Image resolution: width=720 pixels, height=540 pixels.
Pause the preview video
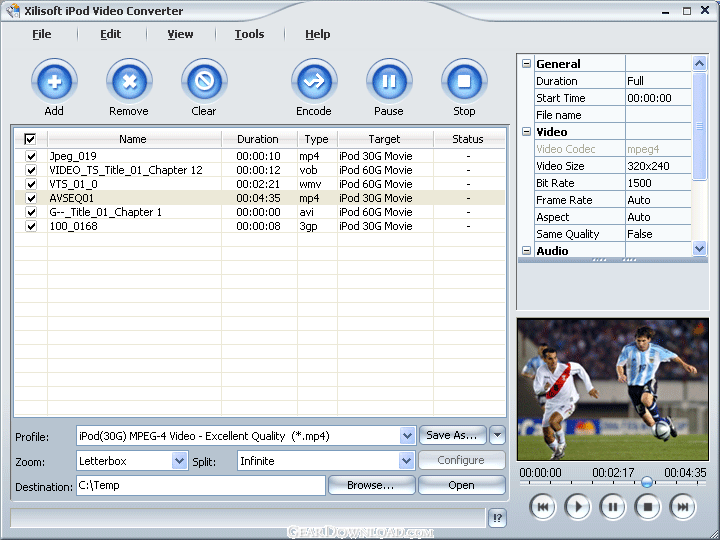[x=613, y=507]
